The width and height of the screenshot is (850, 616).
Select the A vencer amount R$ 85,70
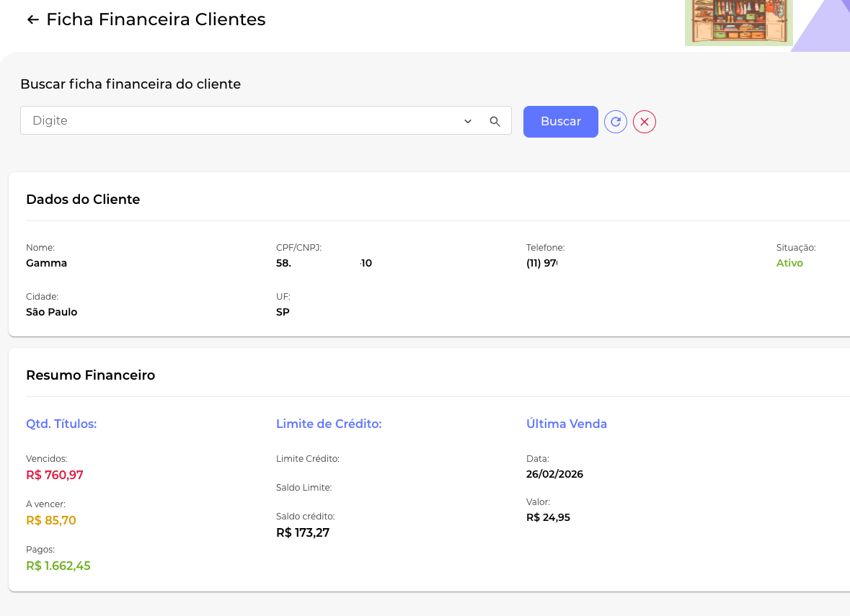[51, 520]
